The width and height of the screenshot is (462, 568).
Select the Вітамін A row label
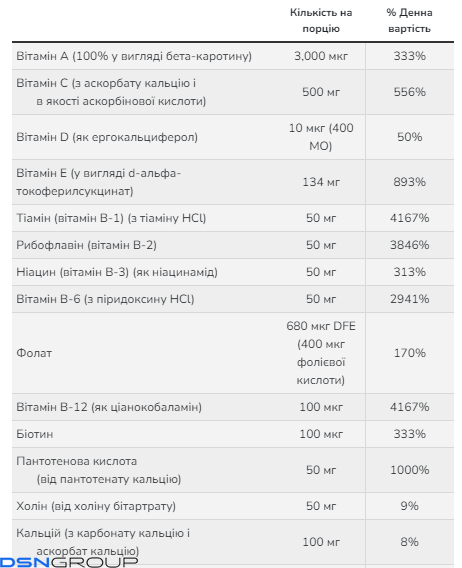point(134,56)
